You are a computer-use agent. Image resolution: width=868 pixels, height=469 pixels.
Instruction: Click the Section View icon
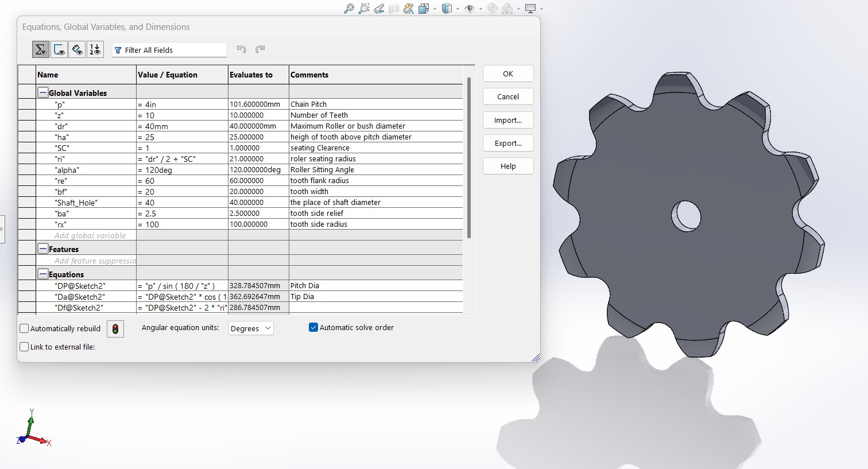click(394, 9)
